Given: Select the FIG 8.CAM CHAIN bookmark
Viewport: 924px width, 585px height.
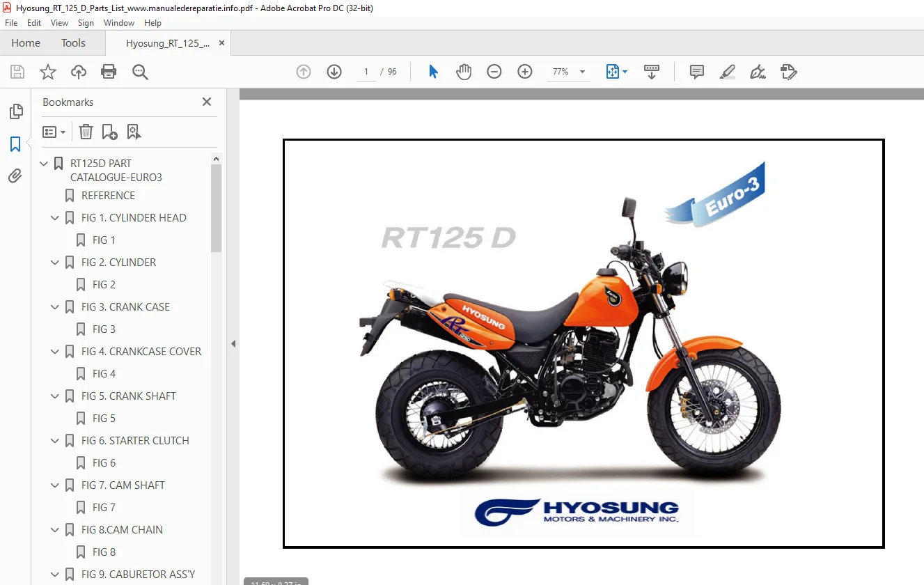Looking at the screenshot, I should pyautogui.click(x=122, y=530).
